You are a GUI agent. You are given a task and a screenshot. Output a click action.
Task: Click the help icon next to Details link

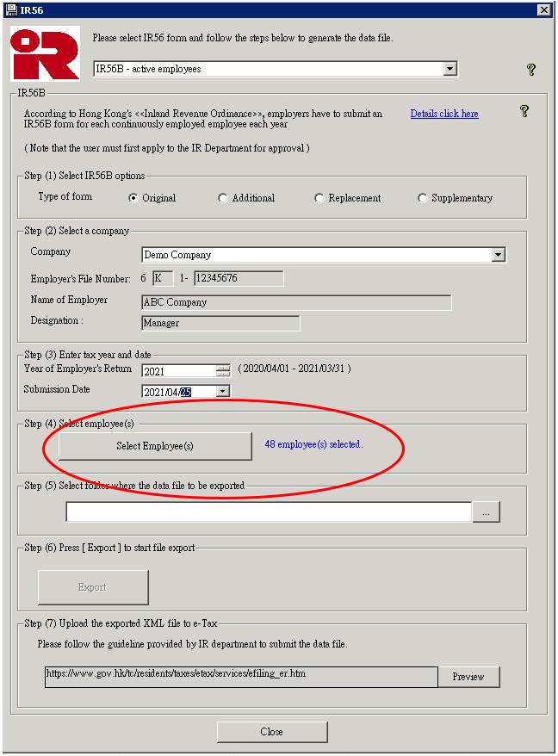coord(524,111)
